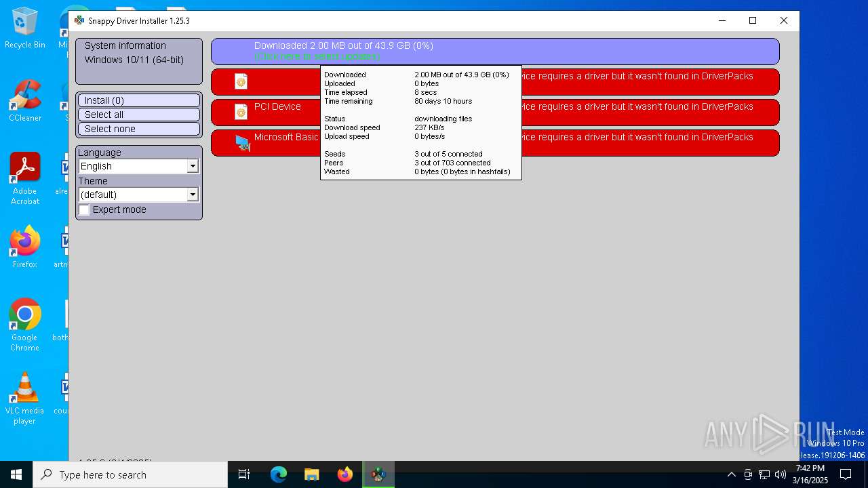Select the PCI Device row
This screenshot has width=868, height=488.
495,113
